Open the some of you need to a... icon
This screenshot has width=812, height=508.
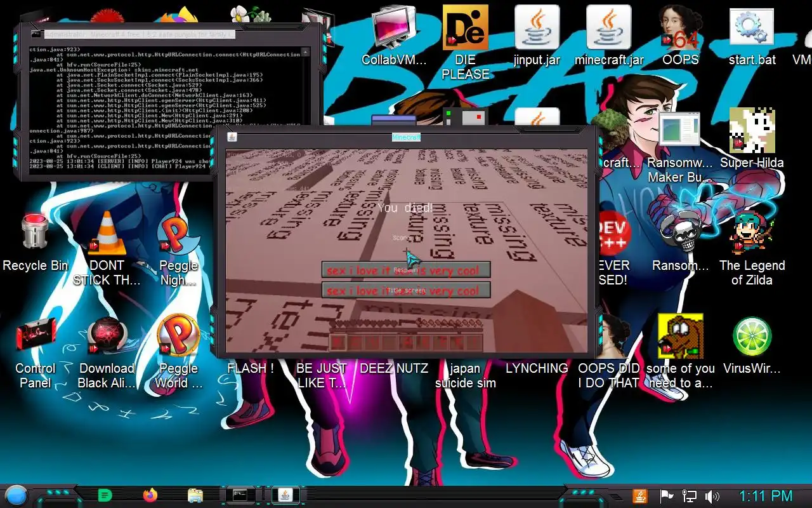point(680,352)
